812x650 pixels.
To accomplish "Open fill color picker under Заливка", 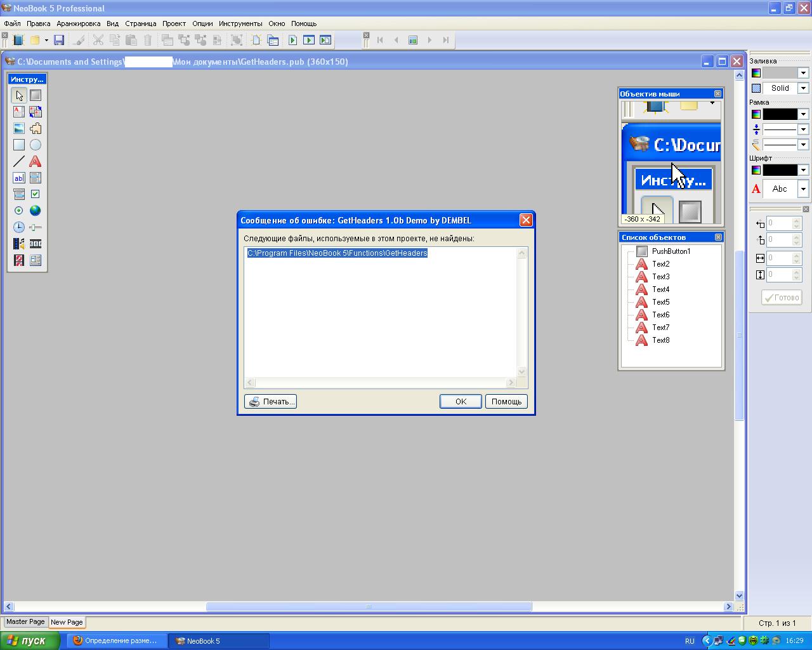I will (756, 73).
